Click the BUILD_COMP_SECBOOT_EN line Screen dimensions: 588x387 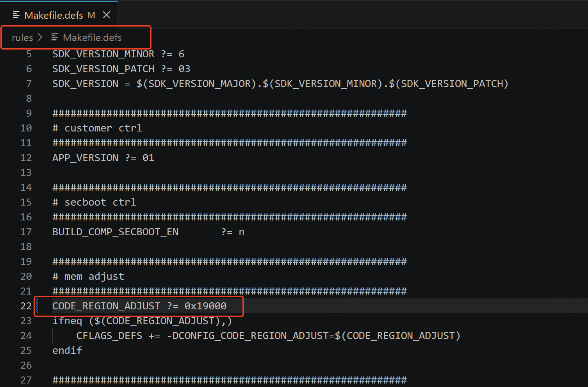coord(148,232)
